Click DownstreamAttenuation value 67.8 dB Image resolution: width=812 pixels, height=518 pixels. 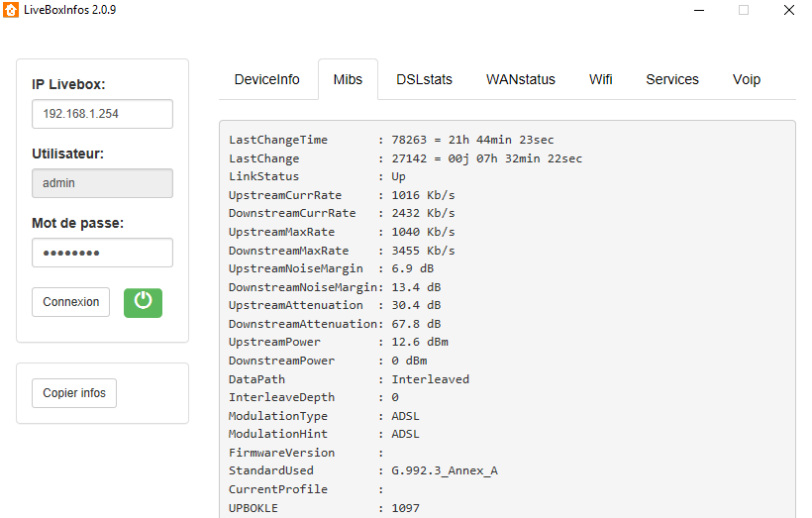416,324
